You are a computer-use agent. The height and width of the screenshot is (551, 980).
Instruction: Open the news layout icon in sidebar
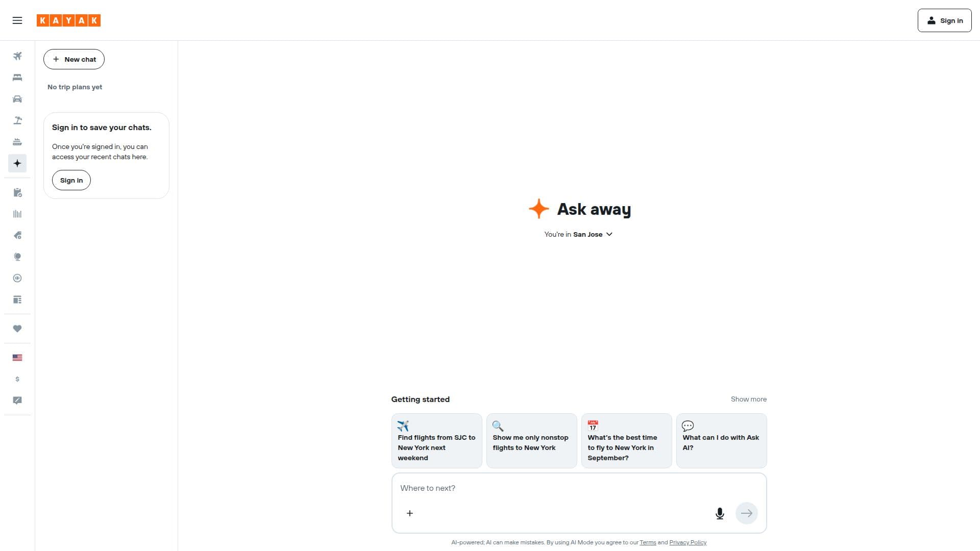[17, 299]
